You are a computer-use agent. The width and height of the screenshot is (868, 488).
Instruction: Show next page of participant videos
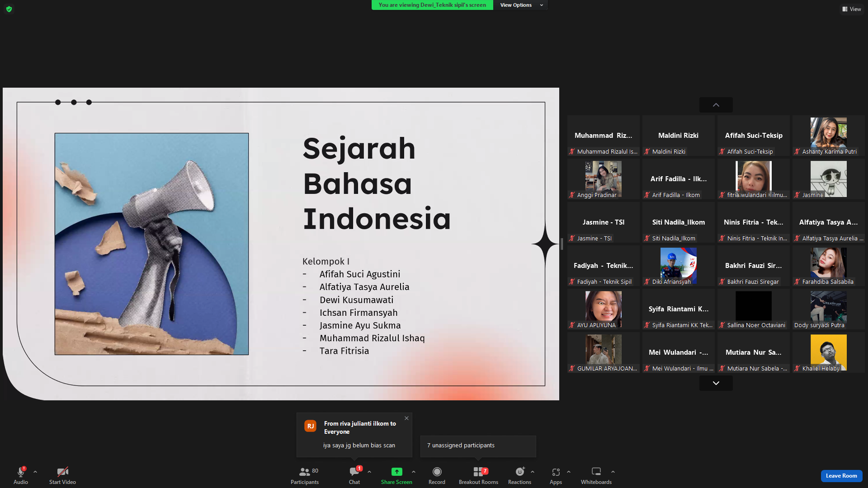[x=716, y=383]
